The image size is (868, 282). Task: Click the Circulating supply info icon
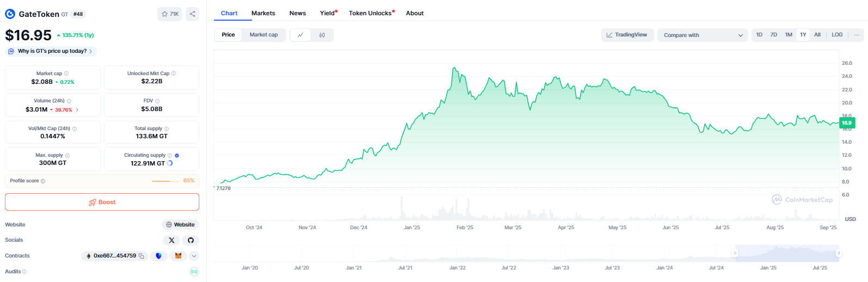coord(170,156)
